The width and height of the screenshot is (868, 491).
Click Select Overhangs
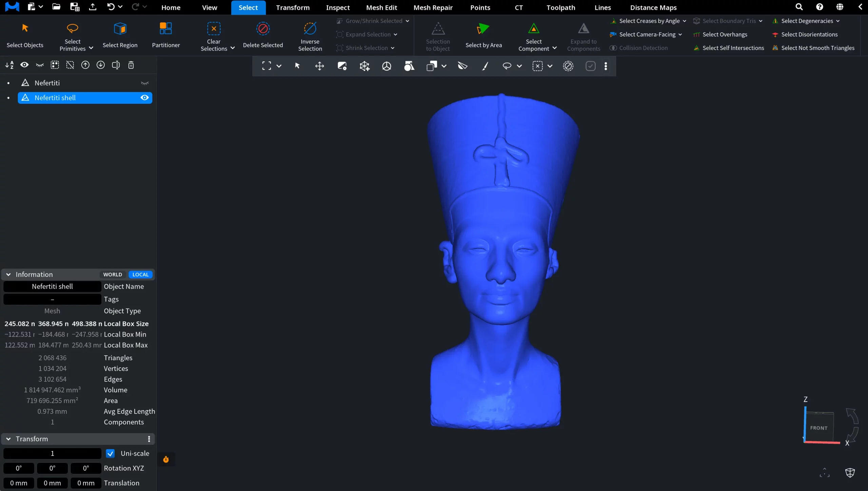pos(721,34)
